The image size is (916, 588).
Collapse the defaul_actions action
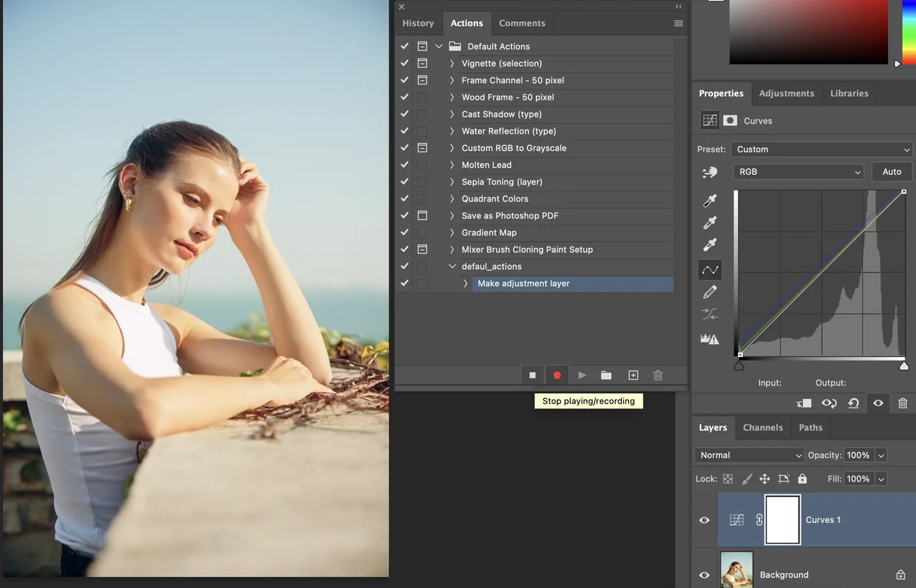tap(452, 267)
